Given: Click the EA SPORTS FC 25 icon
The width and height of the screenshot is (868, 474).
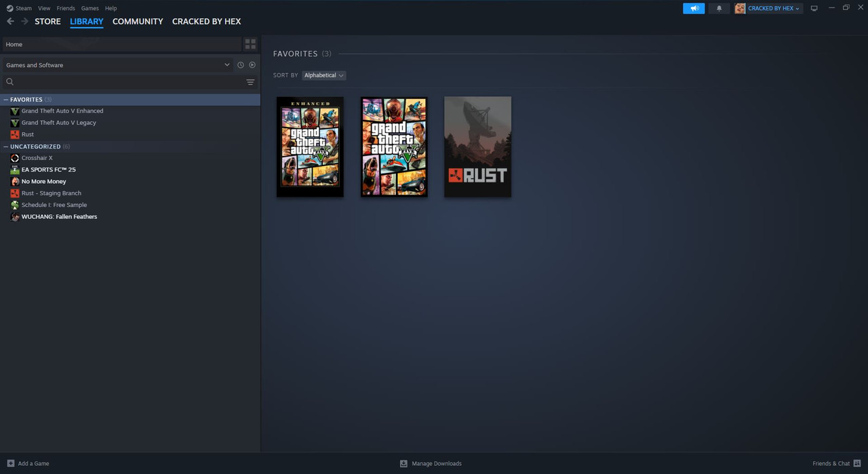Looking at the screenshot, I should point(15,170).
